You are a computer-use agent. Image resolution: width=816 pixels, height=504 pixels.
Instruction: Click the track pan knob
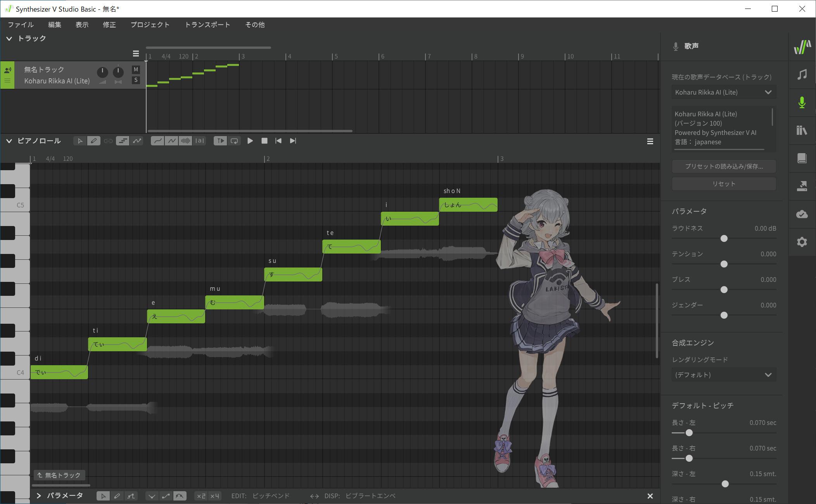pyautogui.click(x=118, y=72)
